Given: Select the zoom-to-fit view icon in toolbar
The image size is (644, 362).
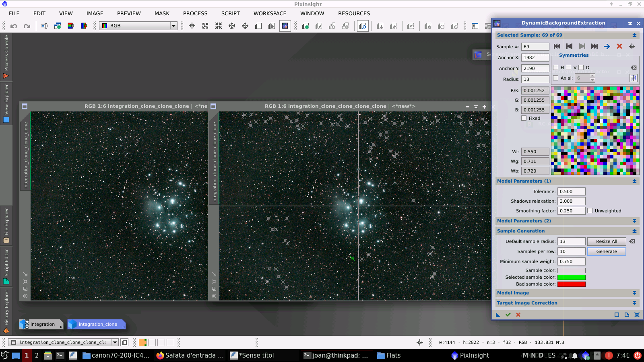Looking at the screenshot, I should tap(205, 26).
